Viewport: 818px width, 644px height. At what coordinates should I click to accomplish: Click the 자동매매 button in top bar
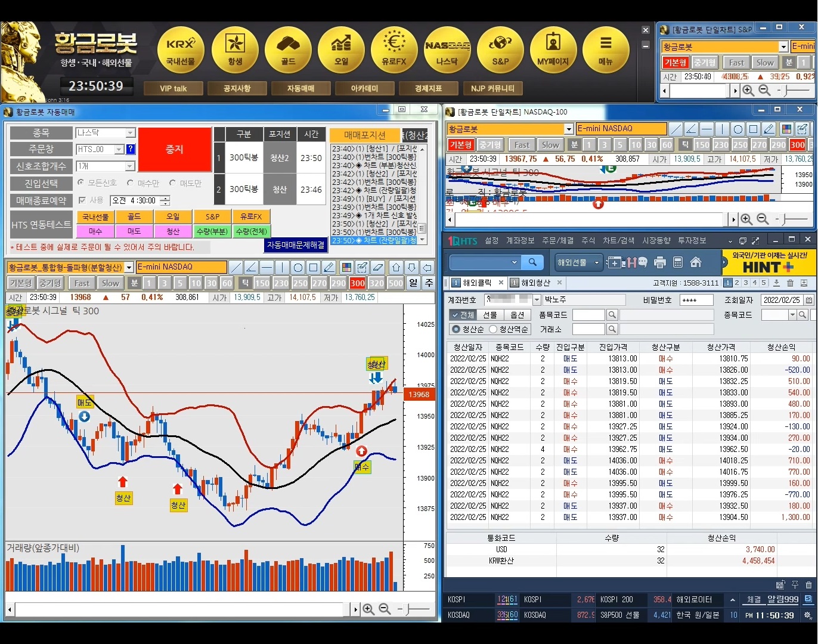[x=301, y=88]
